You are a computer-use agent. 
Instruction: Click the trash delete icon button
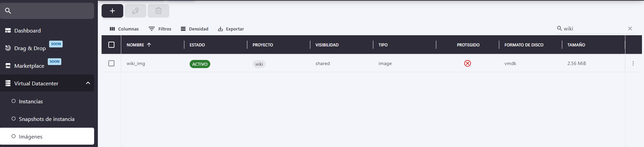point(158,11)
